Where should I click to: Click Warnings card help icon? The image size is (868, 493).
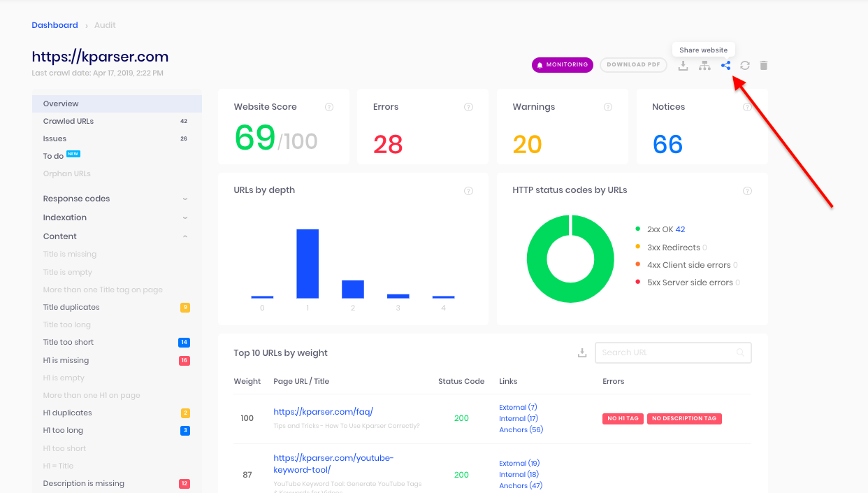tap(608, 107)
